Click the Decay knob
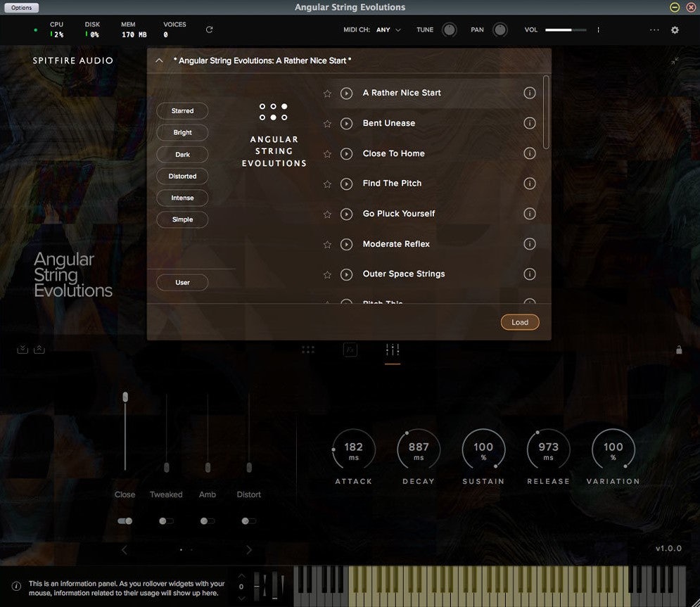 pos(419,450)
